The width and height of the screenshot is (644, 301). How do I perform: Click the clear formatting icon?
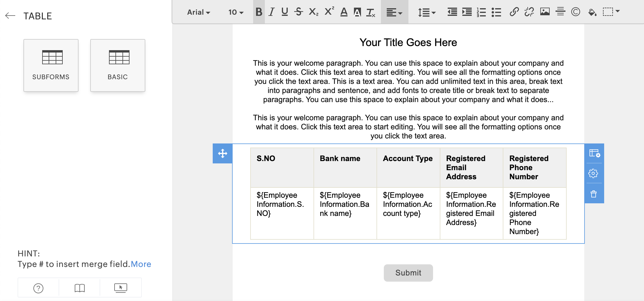click(371, 12)
